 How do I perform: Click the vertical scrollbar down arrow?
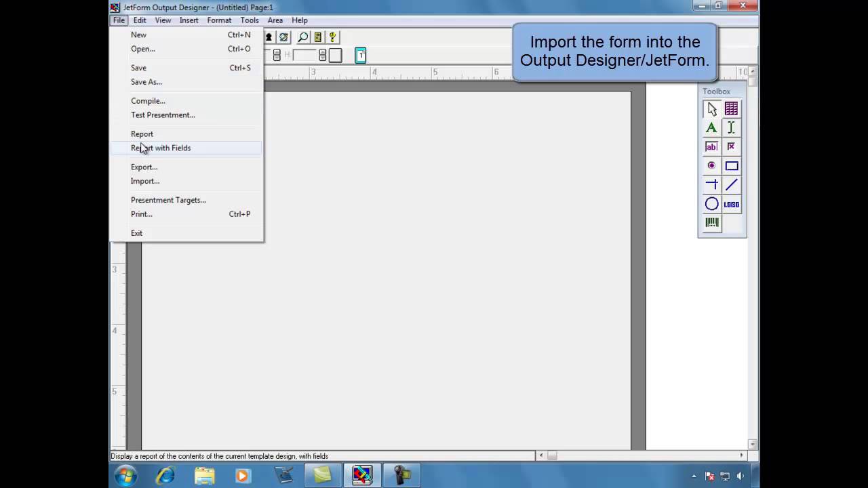[753, 445]
